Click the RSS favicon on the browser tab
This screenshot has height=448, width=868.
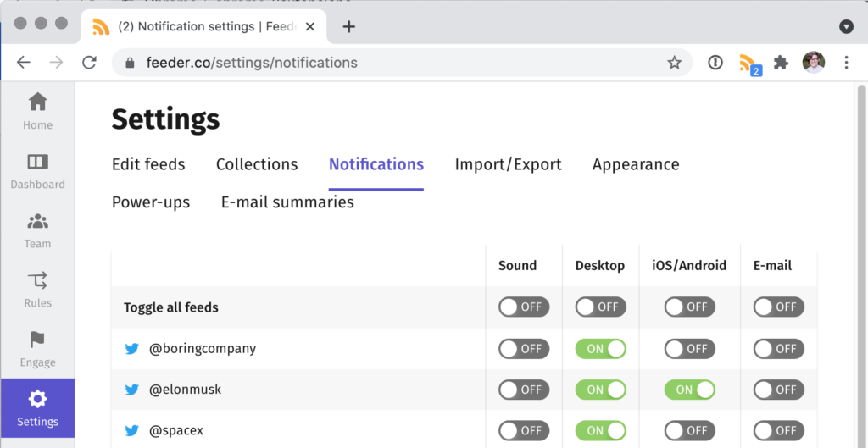point(101,26)
